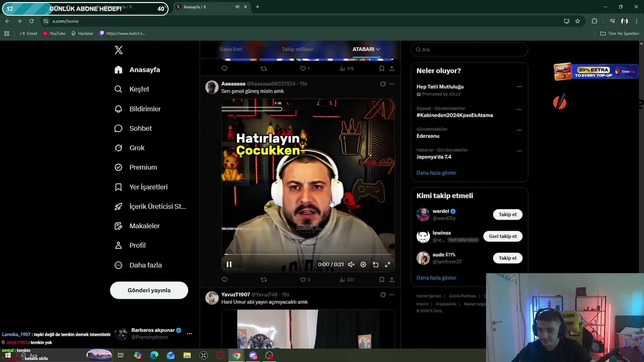Open Yer İşaretleri bookmarks
The image size is (644, 362).
point(141,187)
